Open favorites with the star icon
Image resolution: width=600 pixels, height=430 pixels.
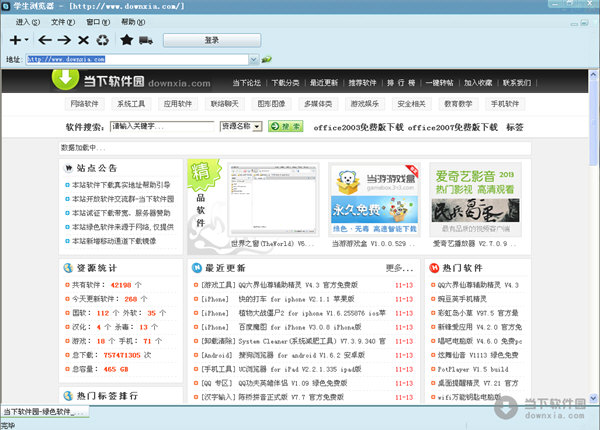coord(127,39)
